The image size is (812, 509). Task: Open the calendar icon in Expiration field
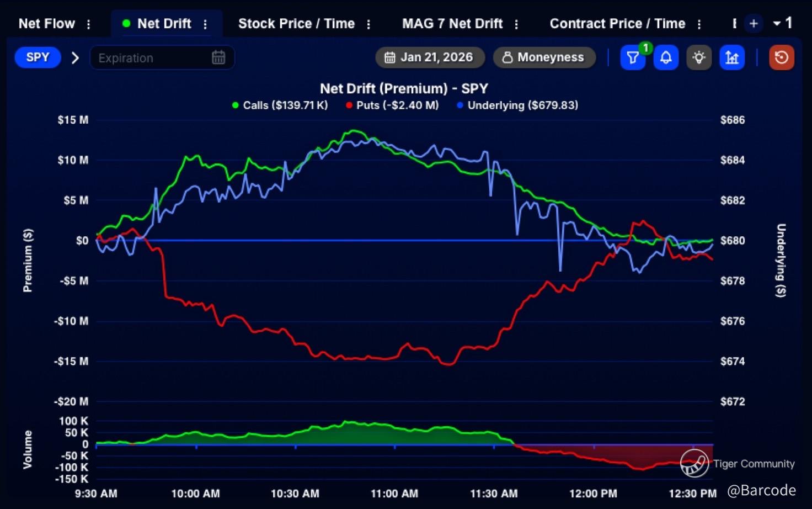(218, 57)
